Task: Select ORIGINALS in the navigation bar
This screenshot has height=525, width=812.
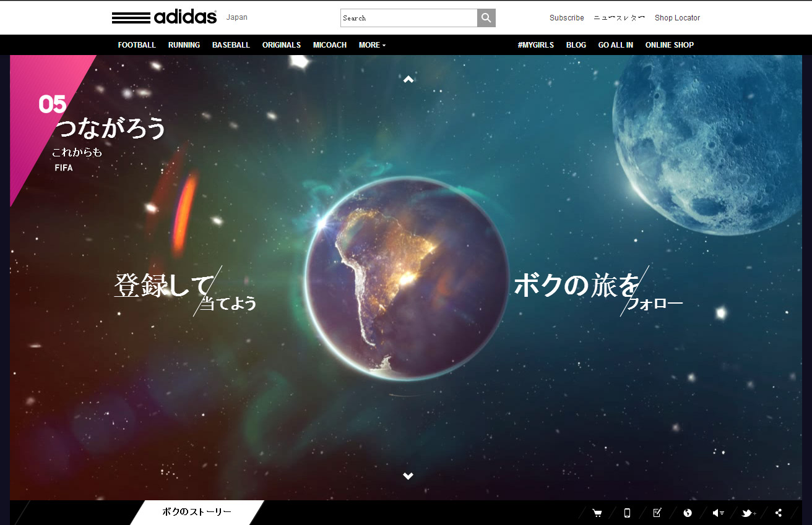Action: (281, 45)
